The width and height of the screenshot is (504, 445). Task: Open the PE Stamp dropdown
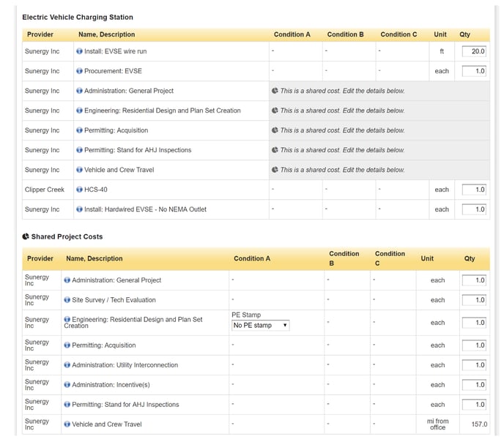click(x=260, y=325)
